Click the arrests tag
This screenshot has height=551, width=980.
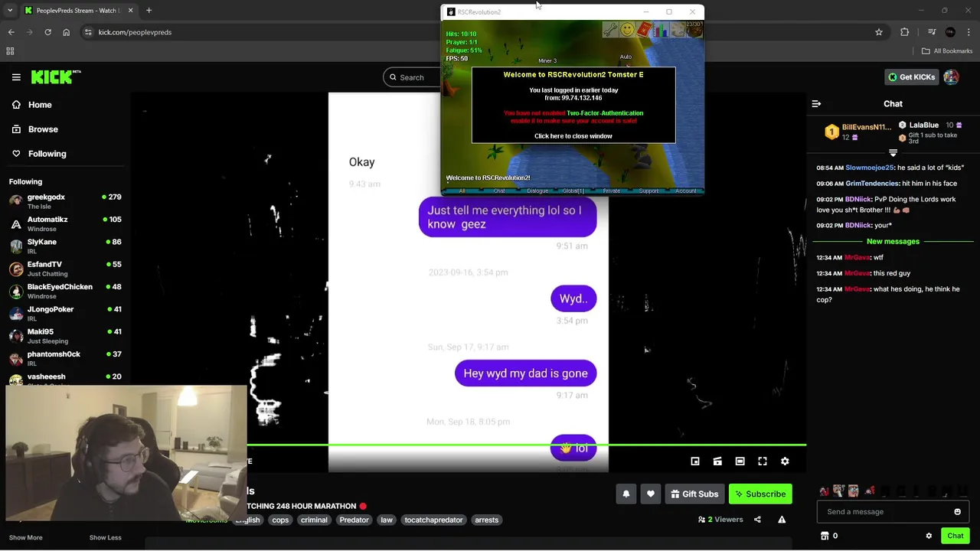pos(486,520)
